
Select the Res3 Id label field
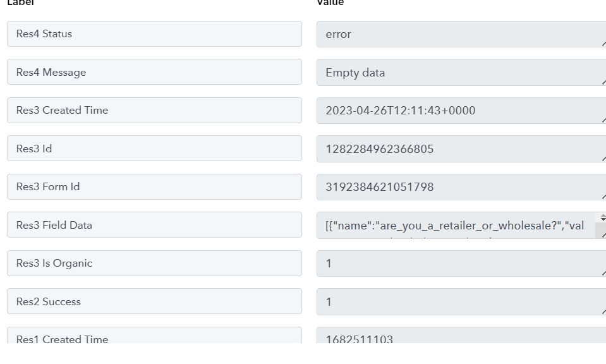pos(154,149)
